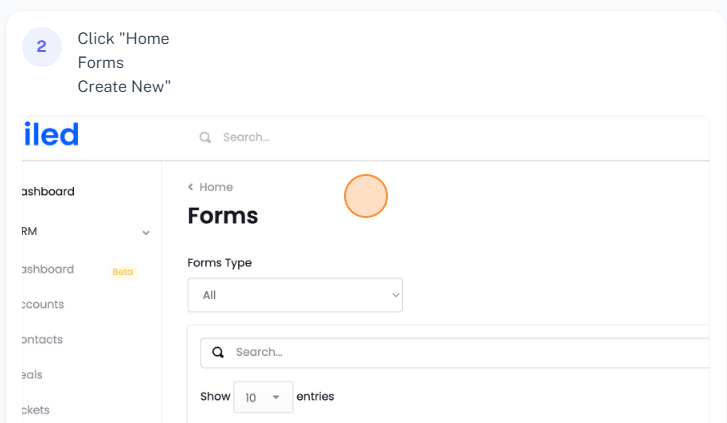Click the yellow Beta badge
727x423 pixels.
(123, 271)
